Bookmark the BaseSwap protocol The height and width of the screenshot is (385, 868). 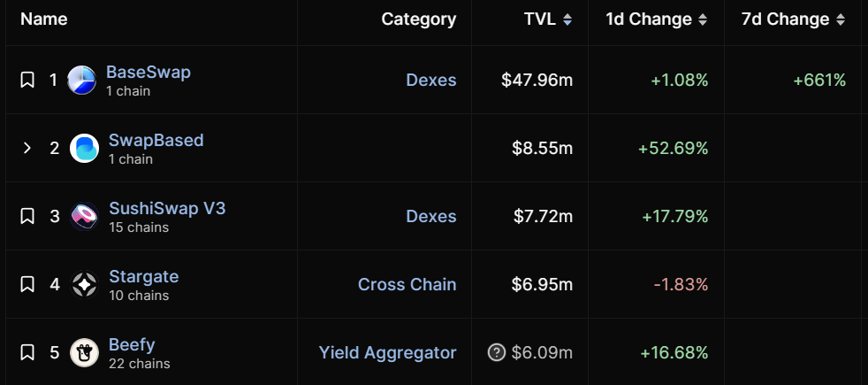click(27, 80)
